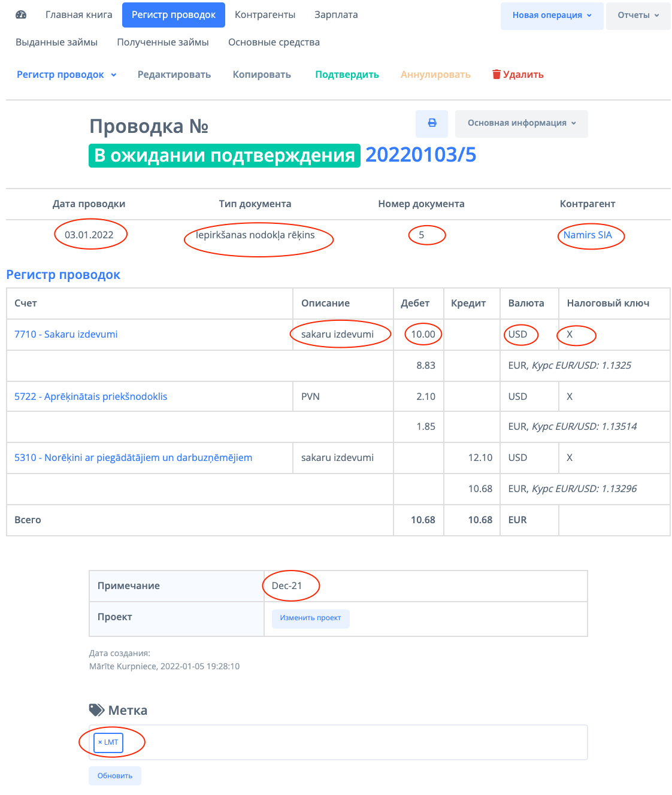Viewport: 672px width, 795px height.
Task: Open the Основная информация dropdown
Action: point(521,123)
